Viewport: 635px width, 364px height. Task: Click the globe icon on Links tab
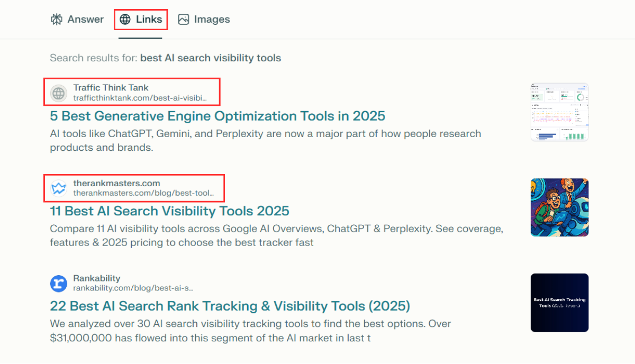(125, 20)
